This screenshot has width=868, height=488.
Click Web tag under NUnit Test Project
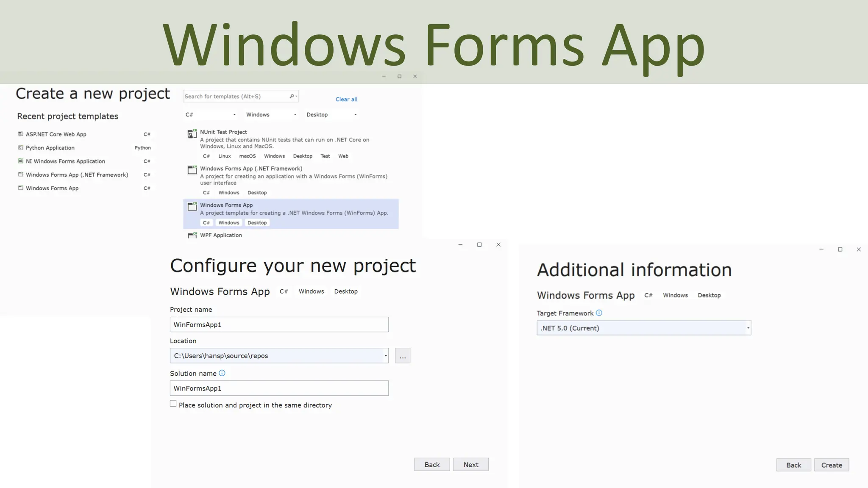coord(343,156)
